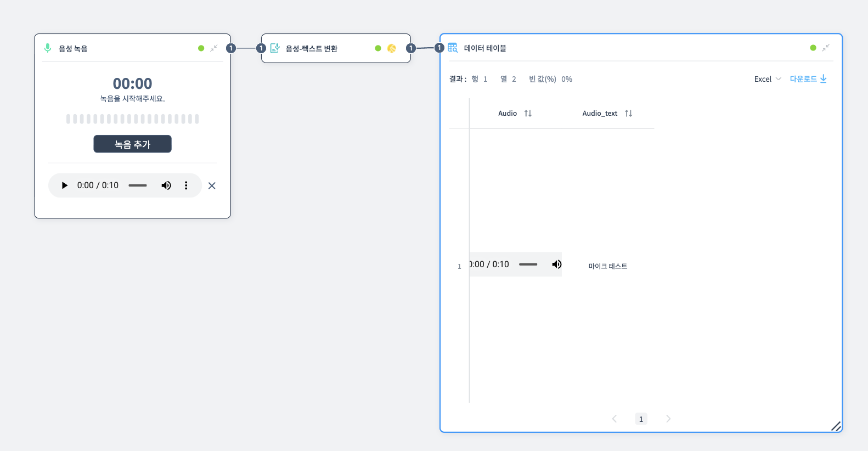Collapse the 음성 녹음 node panel
Screen dimensions: 868x451
coord(214,48)
